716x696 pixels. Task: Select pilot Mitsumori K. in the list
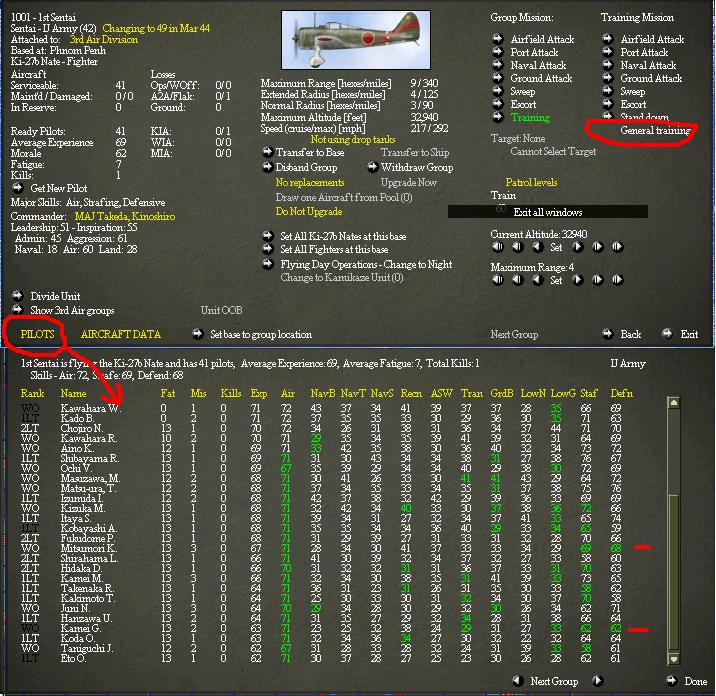(89, 548)
